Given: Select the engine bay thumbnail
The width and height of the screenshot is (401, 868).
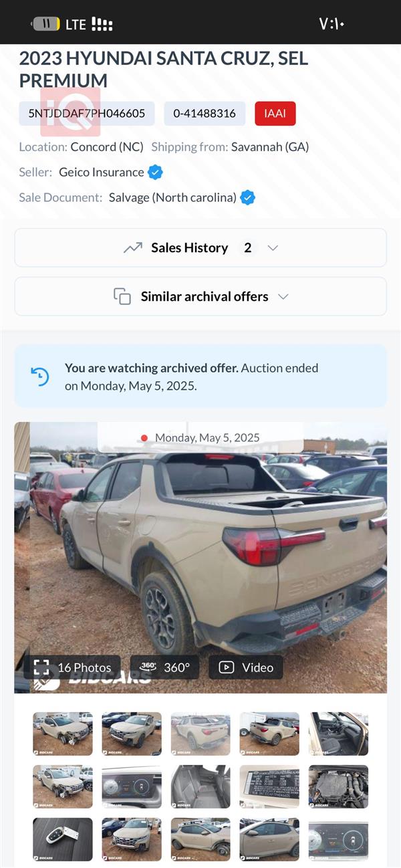Looking at the screenshot, I should [338, 786].
